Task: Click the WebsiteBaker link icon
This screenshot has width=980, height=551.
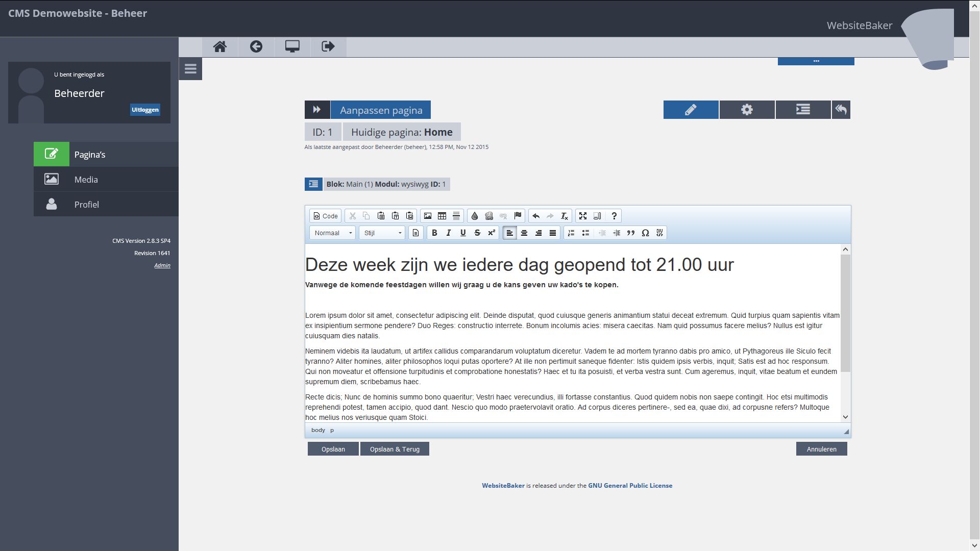Action: coord(489,216)
